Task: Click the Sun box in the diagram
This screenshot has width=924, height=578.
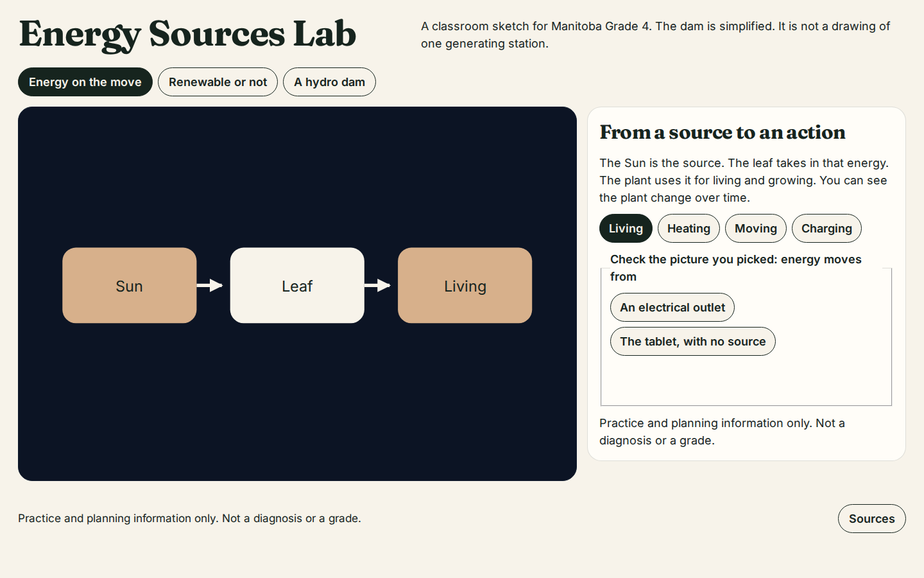Action: (x=130, y=285)
